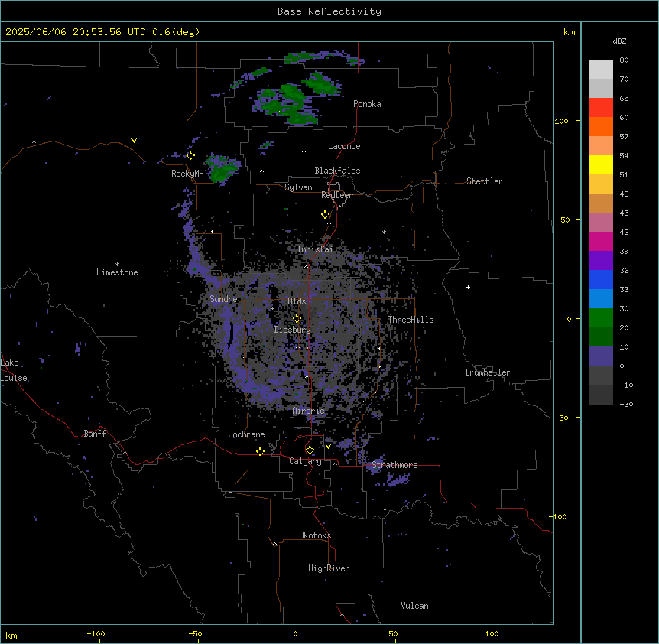Click the Base_Reflectivity title text
The image size is (659, 644).
329,11
